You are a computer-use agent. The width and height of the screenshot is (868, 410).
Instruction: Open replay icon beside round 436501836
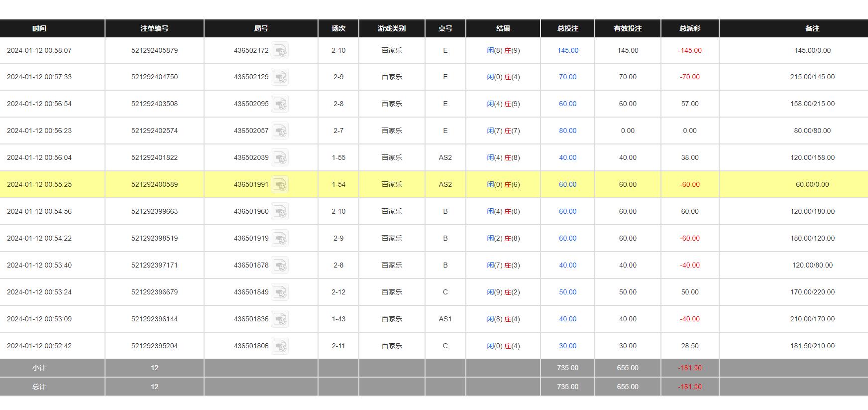click(x=280, y=319)
